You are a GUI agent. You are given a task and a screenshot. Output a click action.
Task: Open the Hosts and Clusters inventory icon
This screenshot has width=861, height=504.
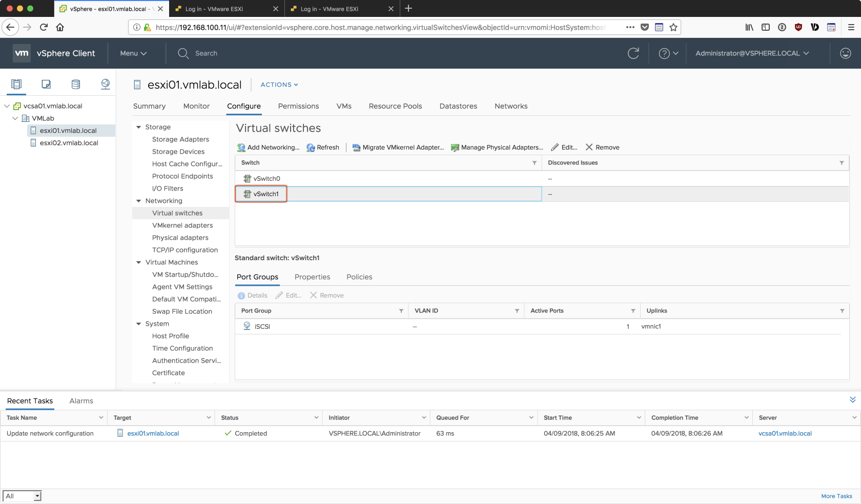pyautogui.click(x=16, y=84)
